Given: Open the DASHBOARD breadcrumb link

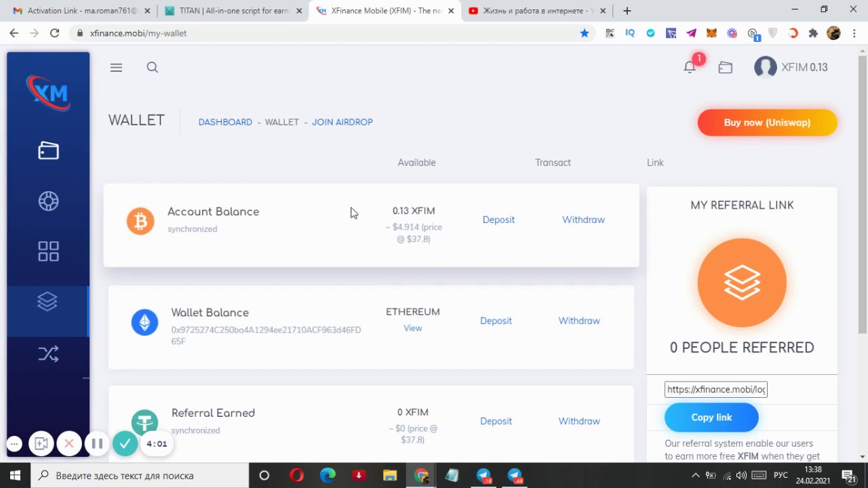Looking at the screenshot, I should (225, 122).
